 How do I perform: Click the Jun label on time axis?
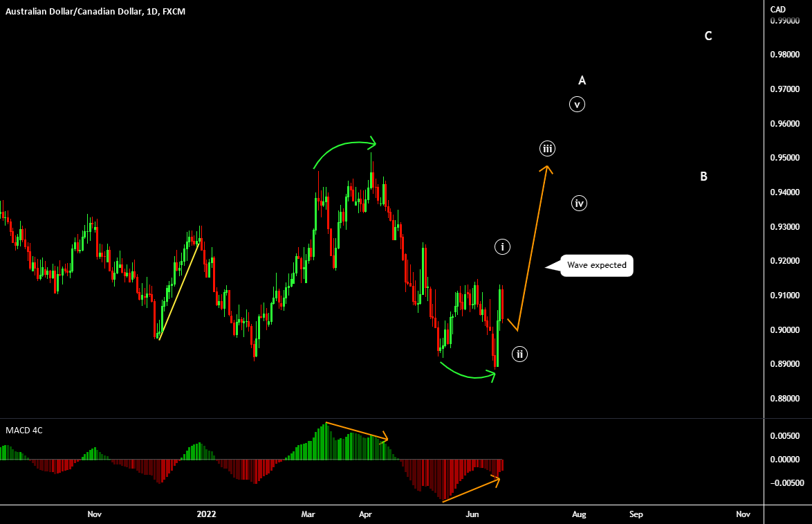click(472, 514)
